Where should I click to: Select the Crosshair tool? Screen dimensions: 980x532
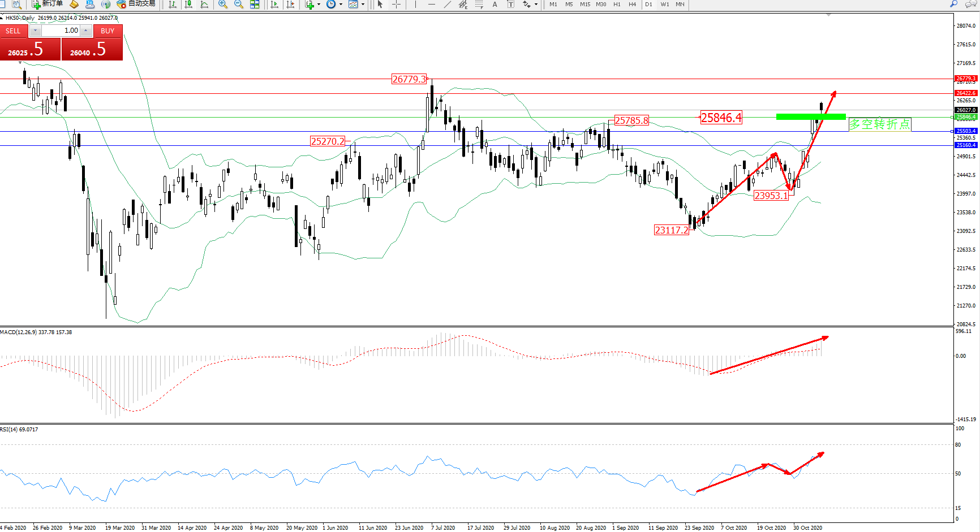point(396,5)
